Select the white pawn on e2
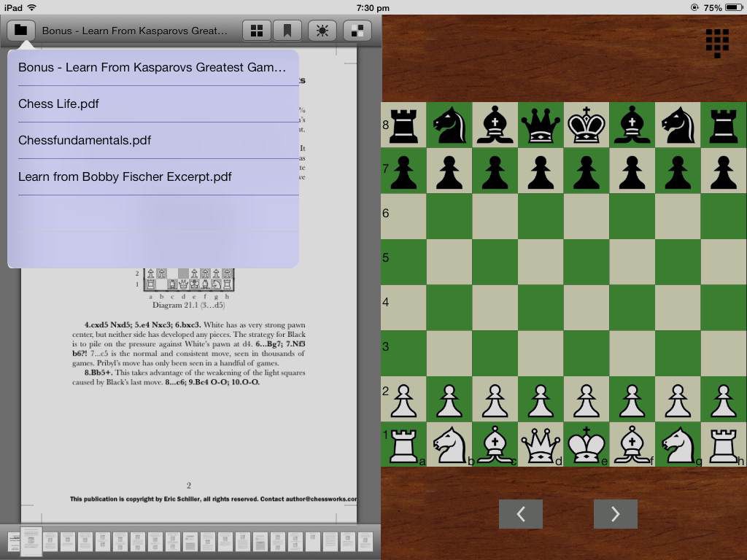 587,399
